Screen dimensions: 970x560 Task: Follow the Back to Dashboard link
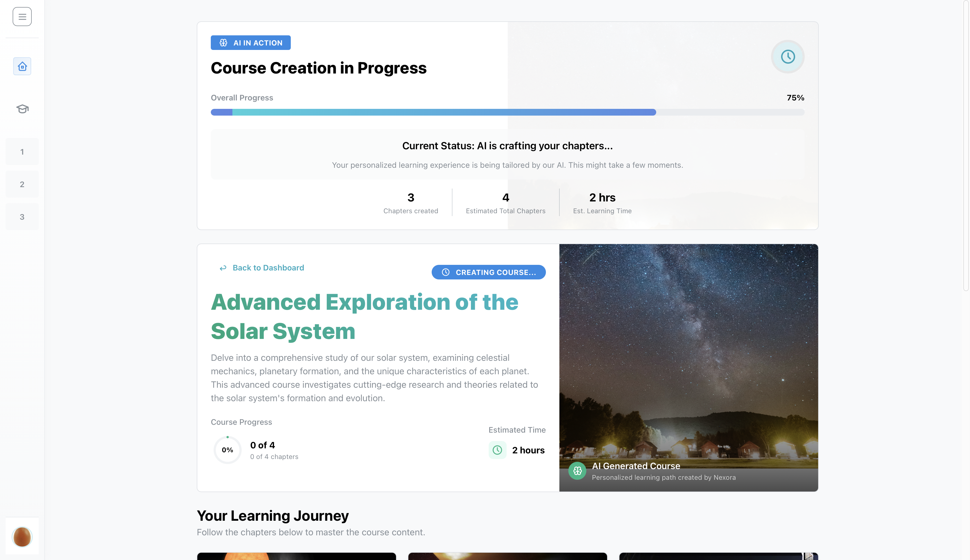(268, 268)
